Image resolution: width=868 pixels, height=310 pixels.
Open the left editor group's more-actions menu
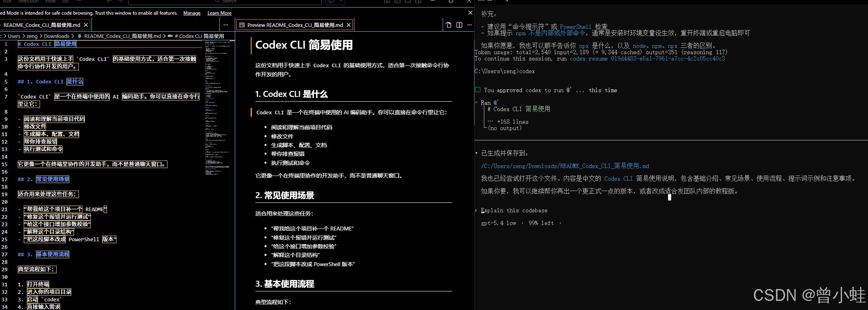(226, 25)
